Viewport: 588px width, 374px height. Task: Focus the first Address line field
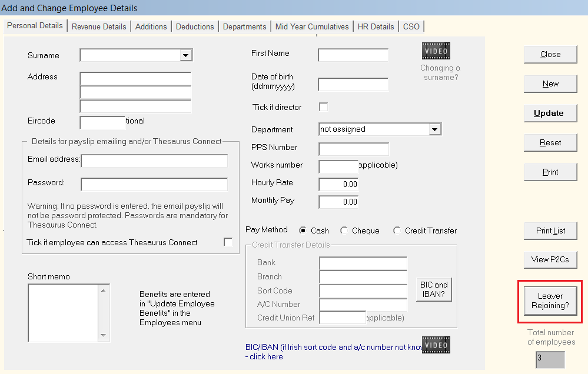(x=135, y=79)
